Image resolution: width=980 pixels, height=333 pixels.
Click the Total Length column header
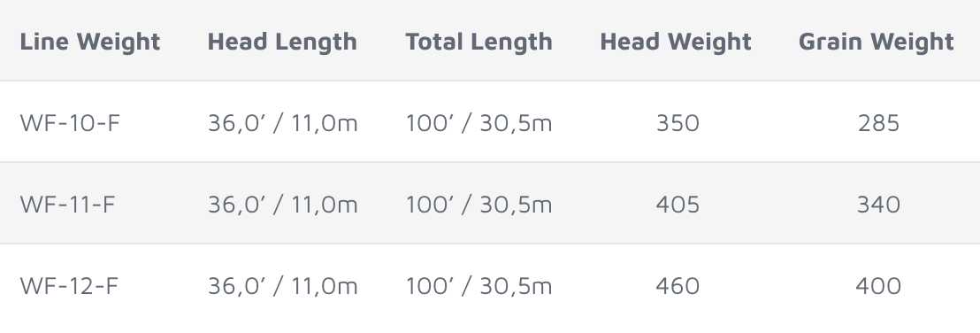pyautogui.click(x=479, y=42)
